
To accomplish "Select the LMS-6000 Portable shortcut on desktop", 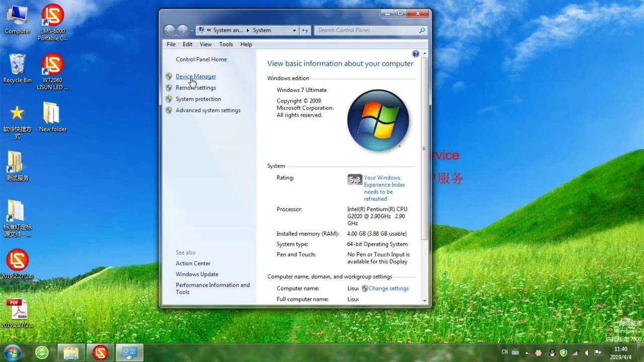I will (x=52, y=23).
